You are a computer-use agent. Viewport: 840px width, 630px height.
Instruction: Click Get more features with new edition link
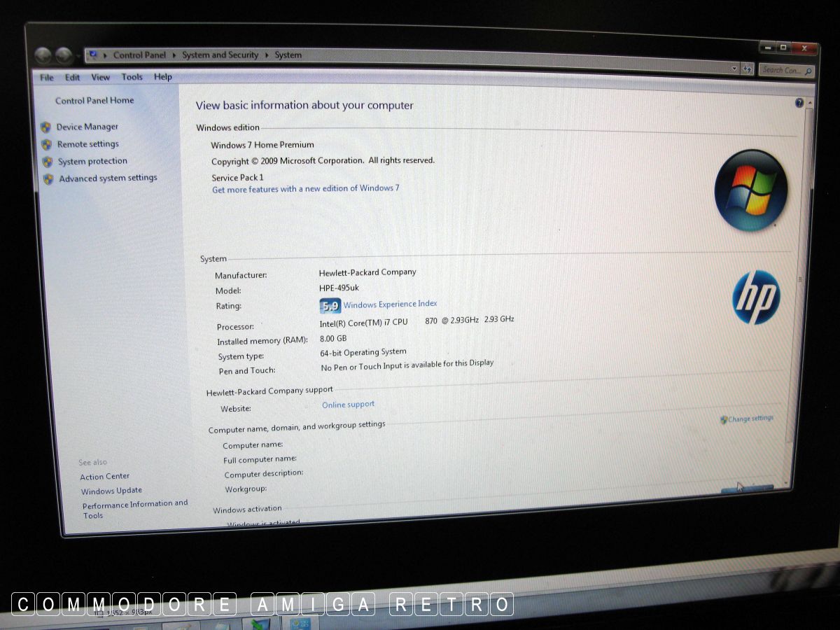pos(305,189)
